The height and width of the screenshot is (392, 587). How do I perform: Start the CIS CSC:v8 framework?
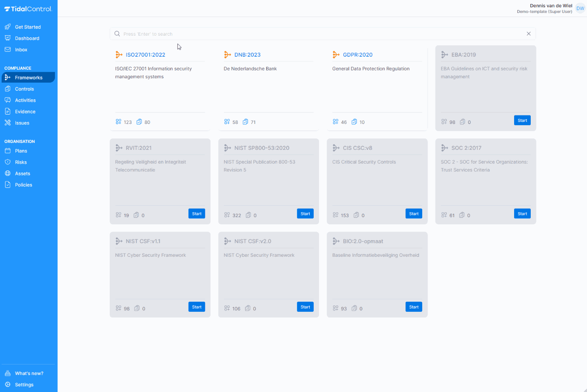pyautogui.click(x=413, y=213)
